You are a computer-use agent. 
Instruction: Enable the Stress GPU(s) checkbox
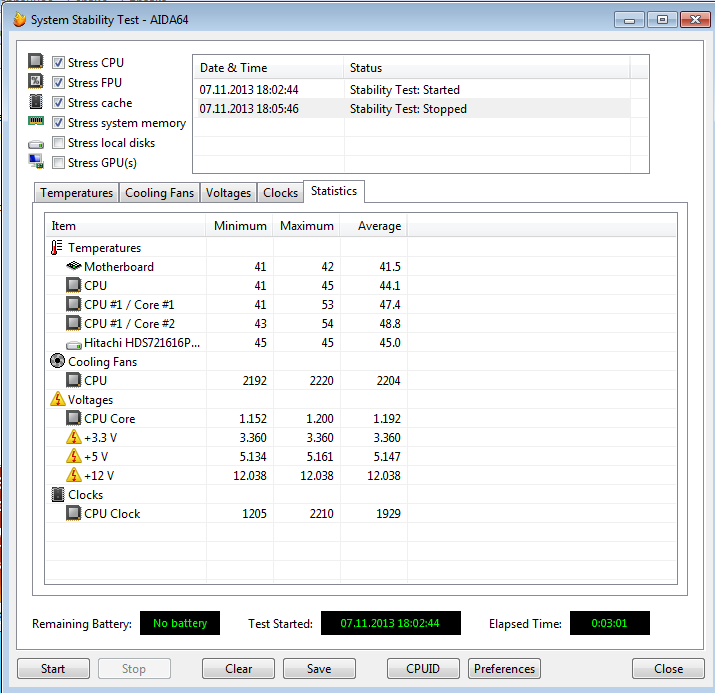click(x=58, y=163)
